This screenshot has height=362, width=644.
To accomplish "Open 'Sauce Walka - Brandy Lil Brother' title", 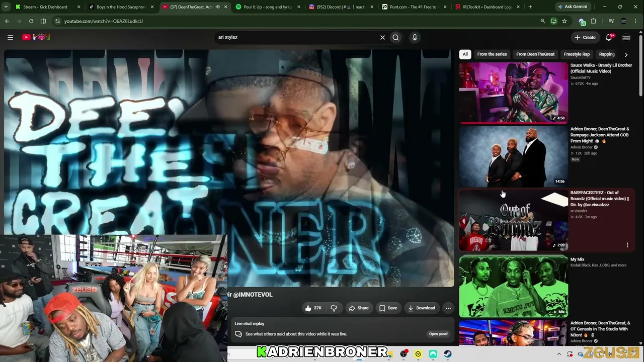I will pos(601,68).
